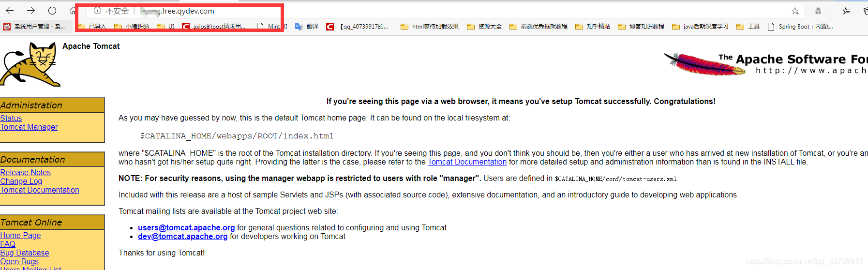Click the extension icon next to address bar
The width and height of the screenshot is (868, 270).
tap(818, 11)
